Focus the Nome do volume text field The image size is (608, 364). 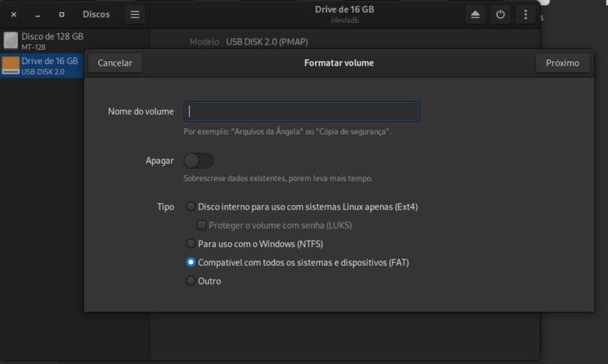tap(302, 112)
